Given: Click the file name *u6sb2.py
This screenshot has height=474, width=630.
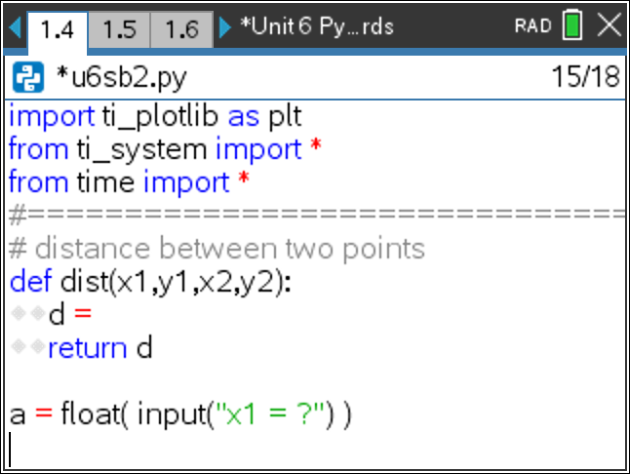Looking at the screenshot, I should click(122, 77).
